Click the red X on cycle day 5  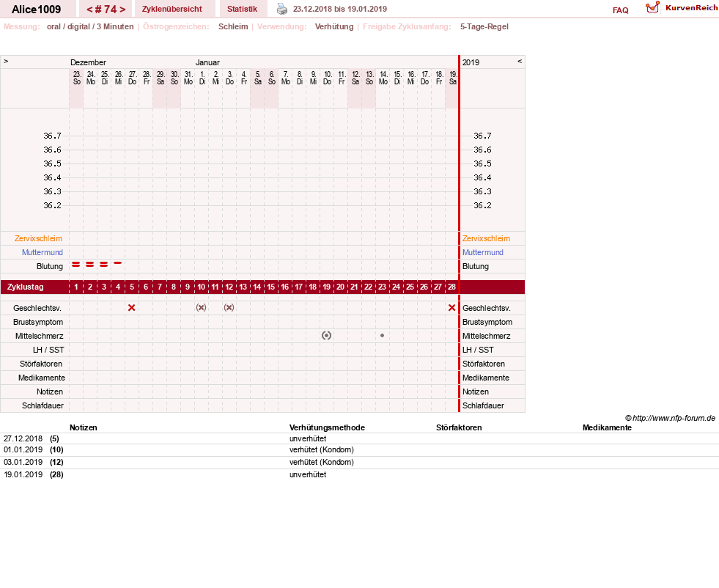click(x=132, y=308)
